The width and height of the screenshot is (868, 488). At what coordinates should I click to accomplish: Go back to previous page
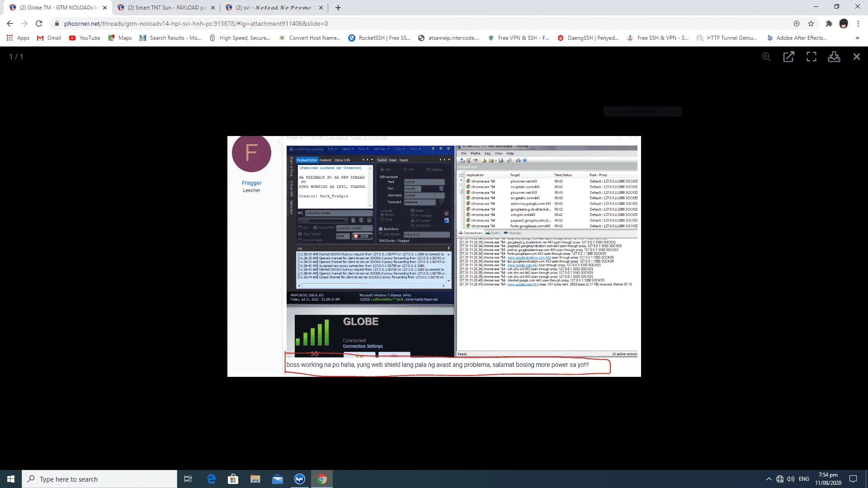[x=10, y=23]
